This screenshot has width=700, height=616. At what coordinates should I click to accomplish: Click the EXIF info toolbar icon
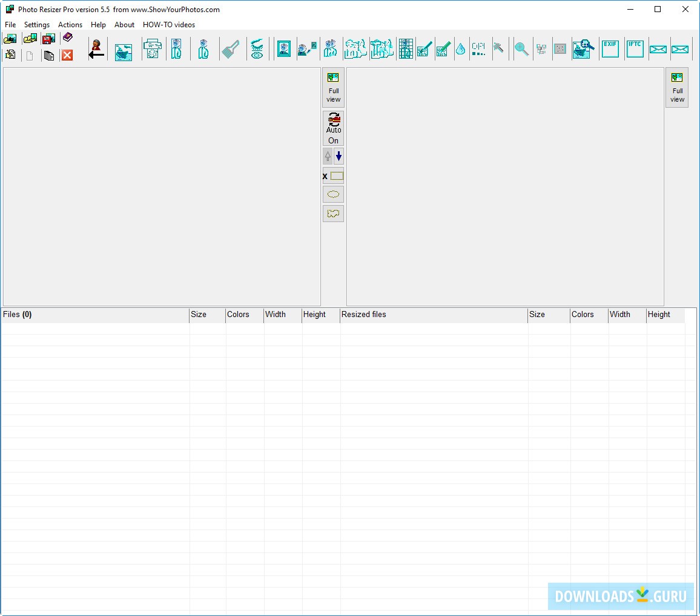click(x=610, y=48)
